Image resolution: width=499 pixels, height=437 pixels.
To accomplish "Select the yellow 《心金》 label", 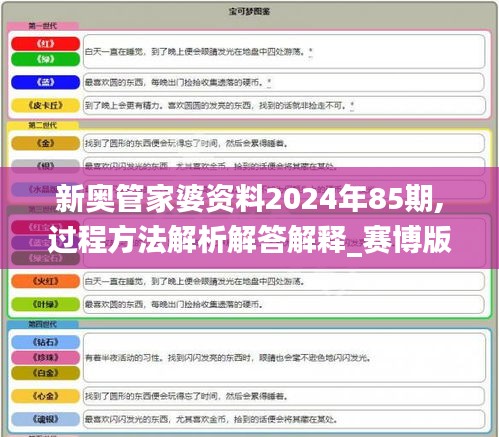I will [x=46, y=396].
